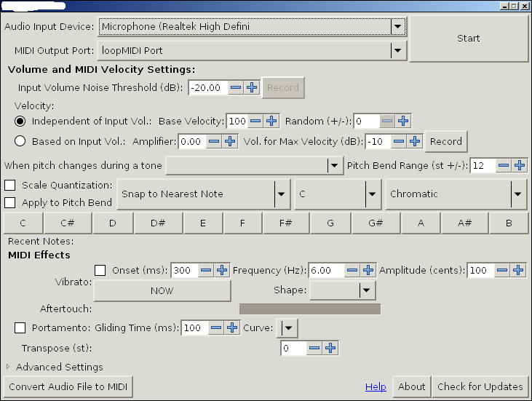Toggle the A note key
Screen dimensions: 532x401
pyautogui.click(x=421, y=223)
